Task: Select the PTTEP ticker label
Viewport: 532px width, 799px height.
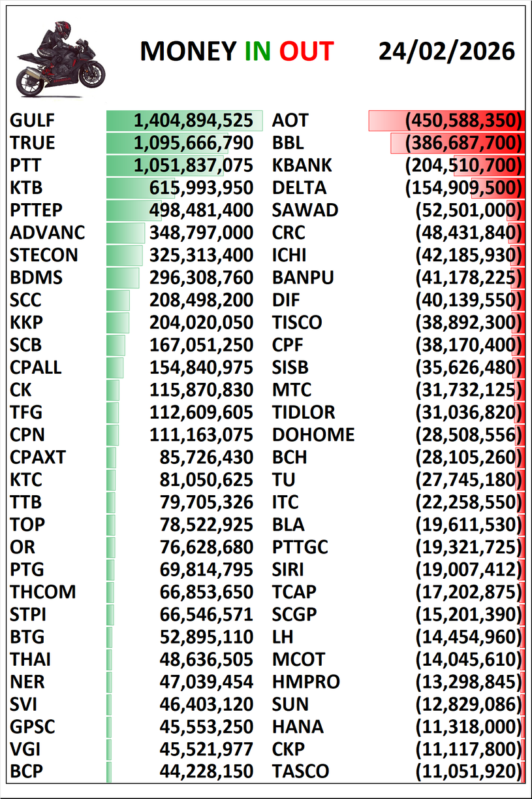Action: (x=37, y=210)
